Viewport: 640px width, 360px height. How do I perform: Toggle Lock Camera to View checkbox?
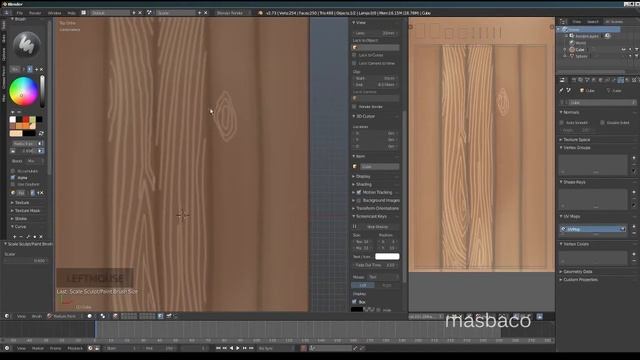pyautogui.click(x=355, y=63)
